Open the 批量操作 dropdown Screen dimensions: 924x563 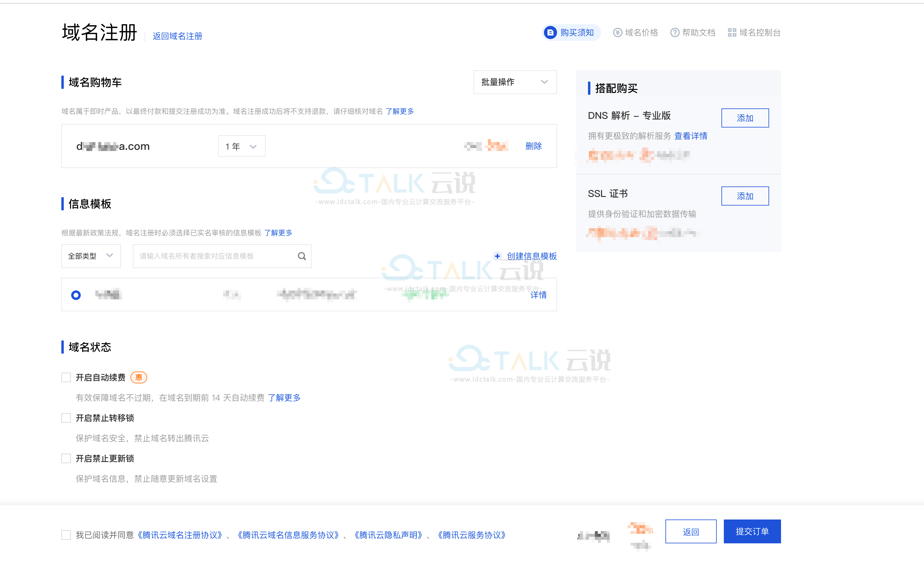(x=515, y=82)
